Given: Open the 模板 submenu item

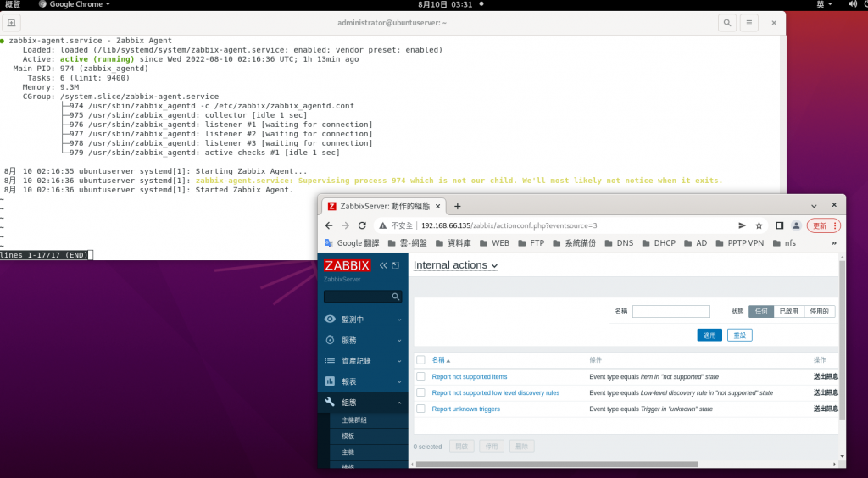Looking at the screenshot, I should tap(348, 436).
